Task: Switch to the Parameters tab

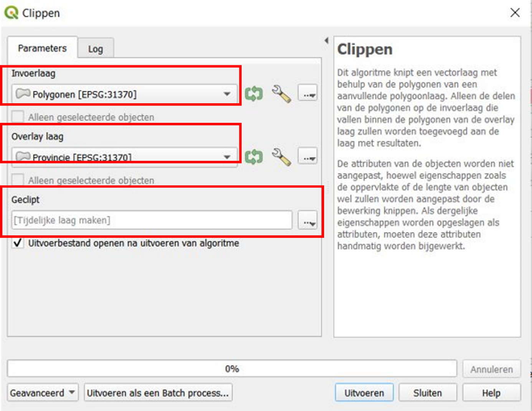Action: tap(42, 48)
